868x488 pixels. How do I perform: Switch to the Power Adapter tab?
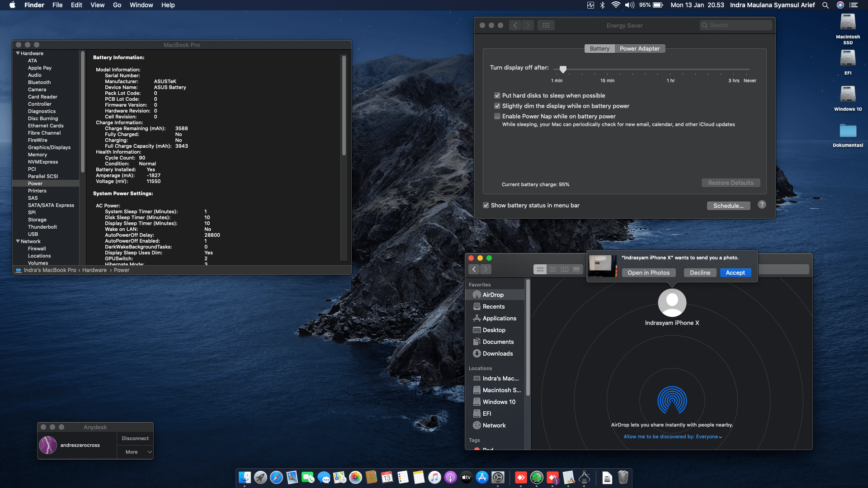639,48
